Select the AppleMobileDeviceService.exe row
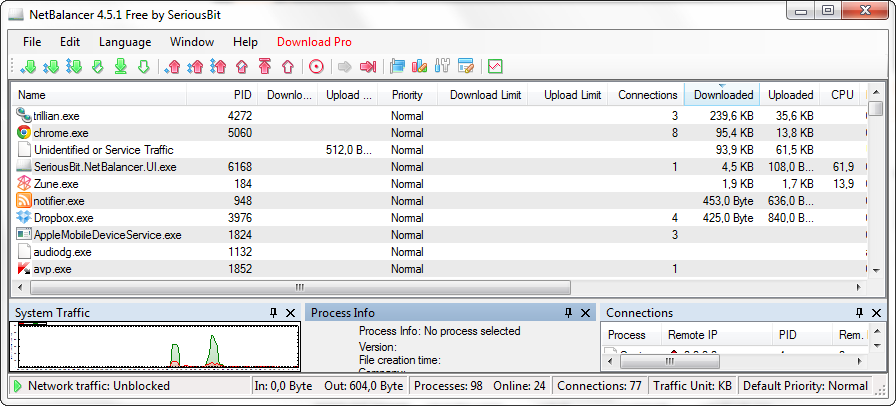896x406 pixels. pyautogui.click(x=439, y=234)
